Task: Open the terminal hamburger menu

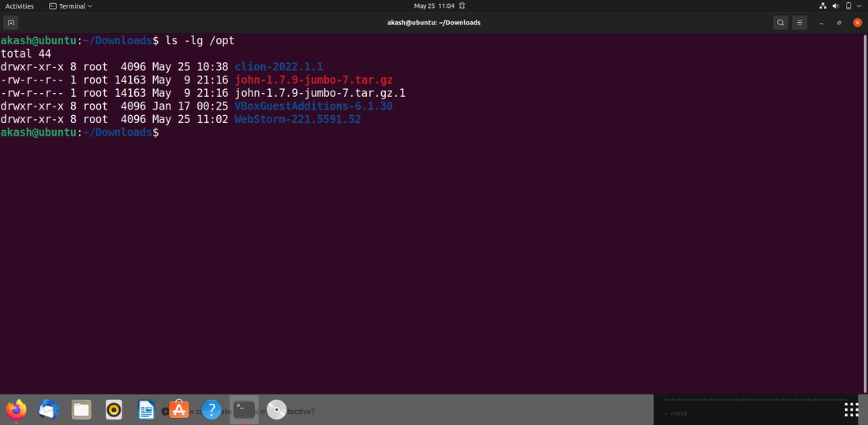Action: (x=799, y=23)
